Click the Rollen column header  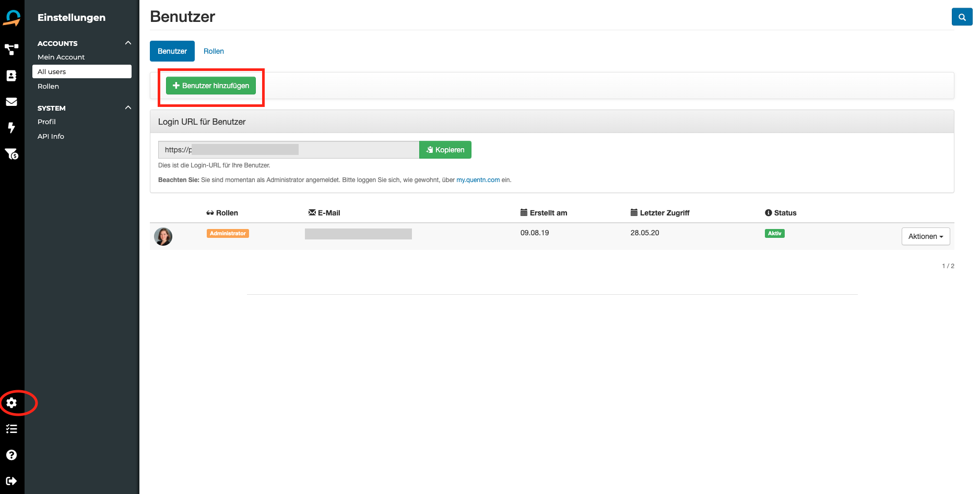[222, 213]
